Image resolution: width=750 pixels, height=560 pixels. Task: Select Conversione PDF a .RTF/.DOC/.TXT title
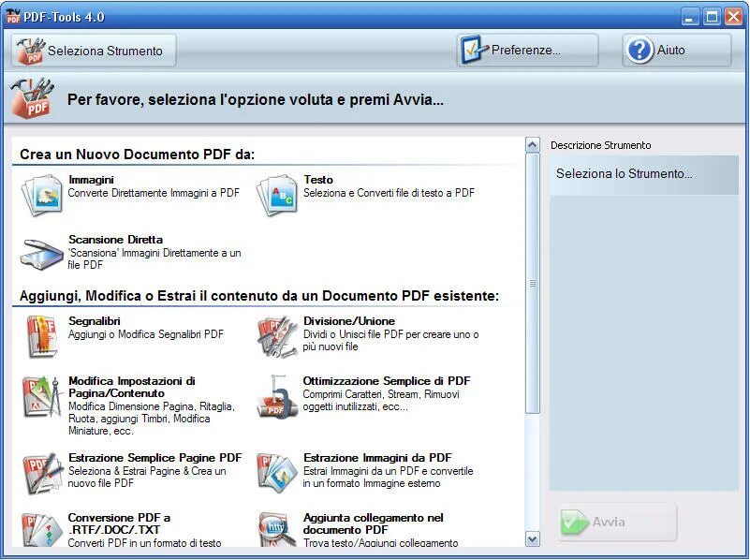pos(119,523)
